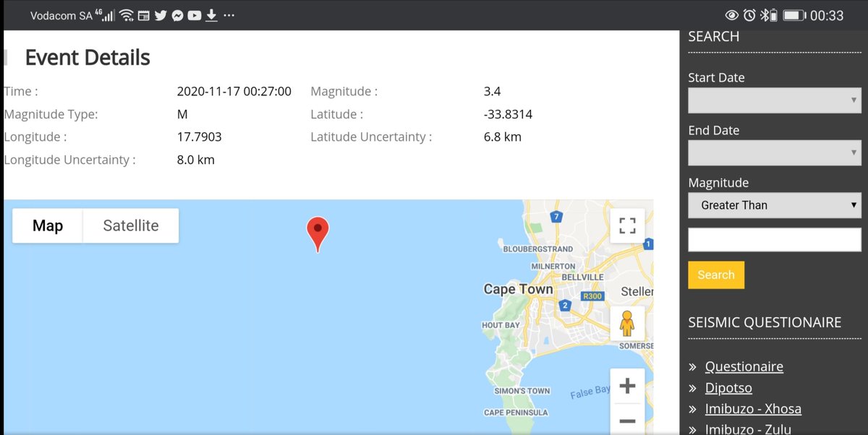This screenshot has width=868, height=435.
Task: Switch to Map view tab
Action: 48,225
